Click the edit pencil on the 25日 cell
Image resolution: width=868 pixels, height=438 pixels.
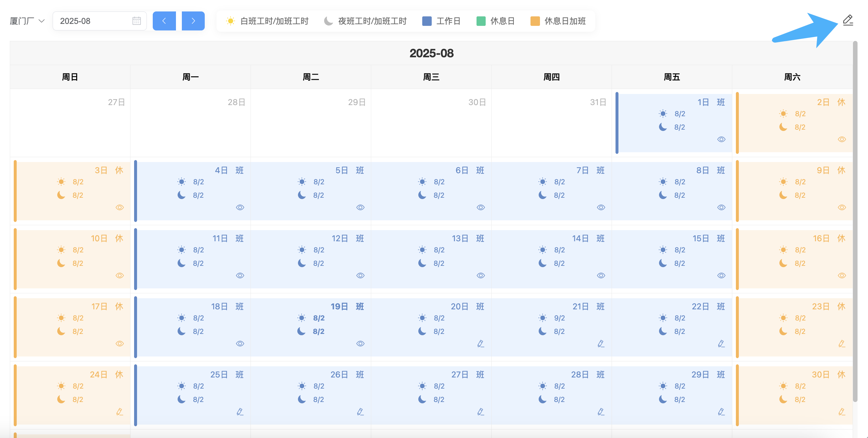pos(240,412)
